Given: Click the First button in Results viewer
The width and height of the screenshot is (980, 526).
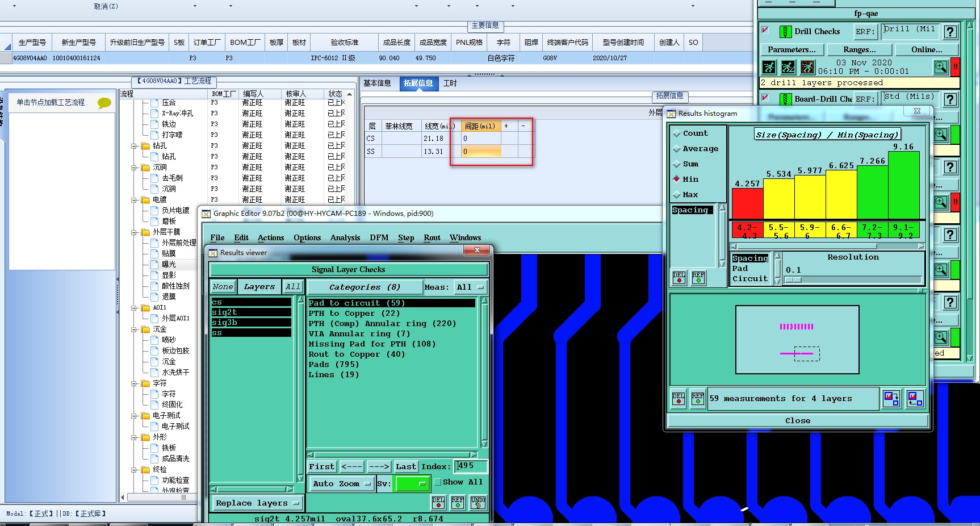Looking at the screenshot, I should [x=322, y=467].
